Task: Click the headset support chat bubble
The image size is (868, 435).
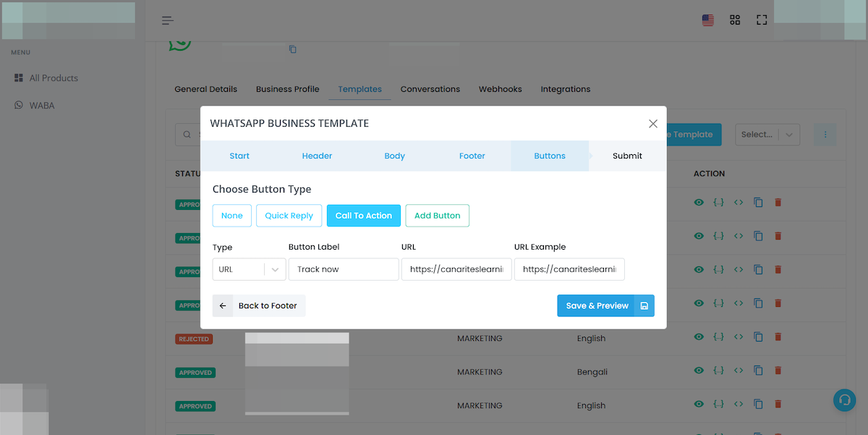Action: tap(844, 400)
